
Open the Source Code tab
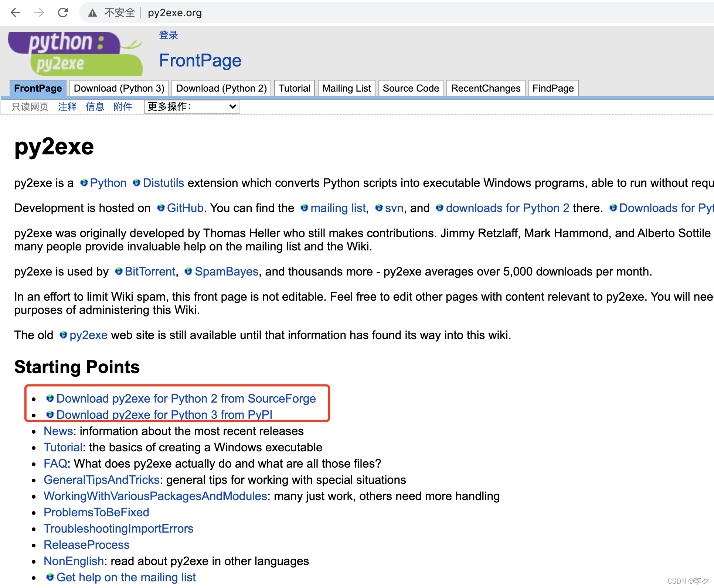click(x=411, y=88)
